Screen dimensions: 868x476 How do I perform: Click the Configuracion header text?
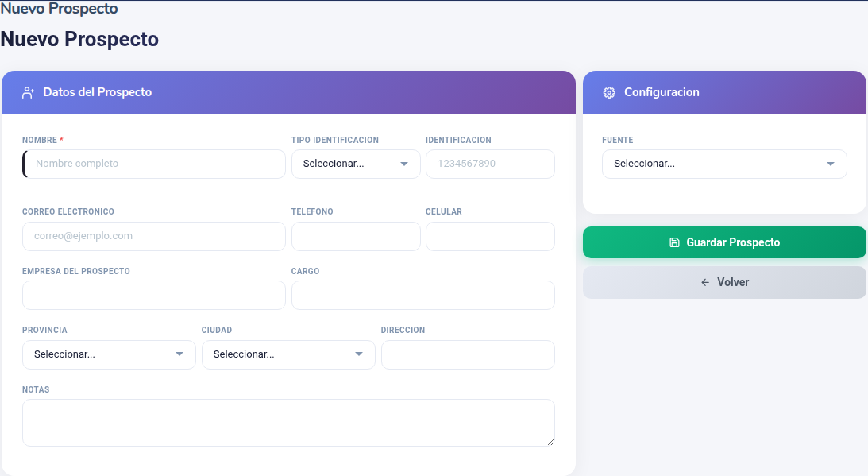(x=662, y=92)
